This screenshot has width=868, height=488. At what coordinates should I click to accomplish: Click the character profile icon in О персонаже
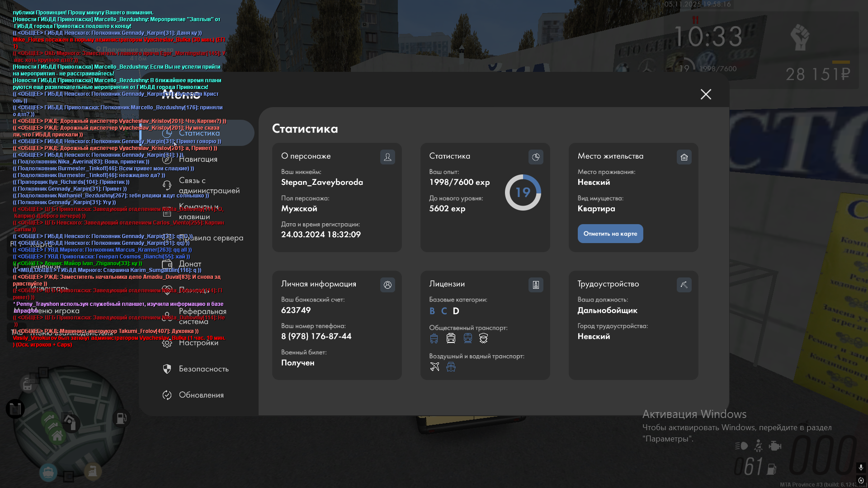[x=387, y=157]
